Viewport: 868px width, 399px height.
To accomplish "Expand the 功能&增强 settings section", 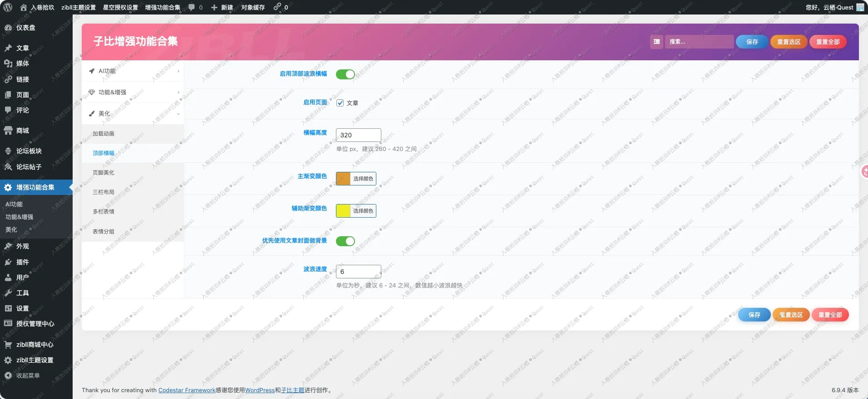I will [x=133, y=92].
